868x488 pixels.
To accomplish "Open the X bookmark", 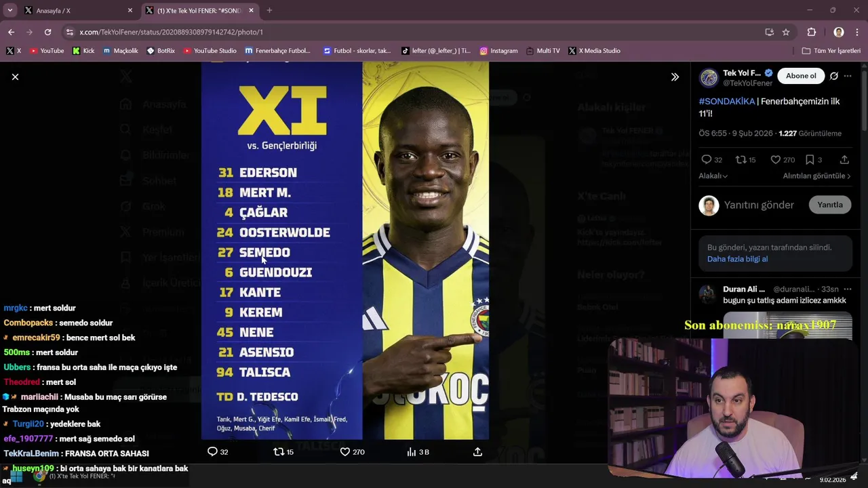I will (x=14, y=51).
